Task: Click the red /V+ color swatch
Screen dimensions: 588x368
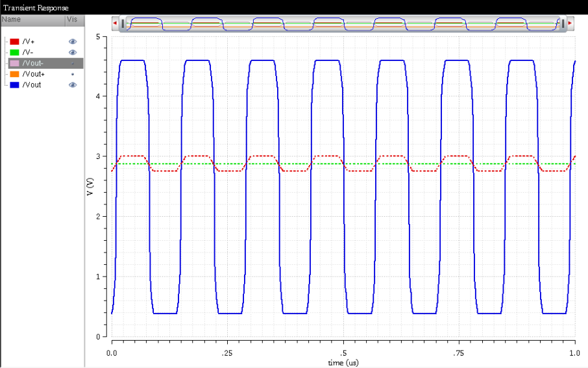Action: [x=15, y=42]
